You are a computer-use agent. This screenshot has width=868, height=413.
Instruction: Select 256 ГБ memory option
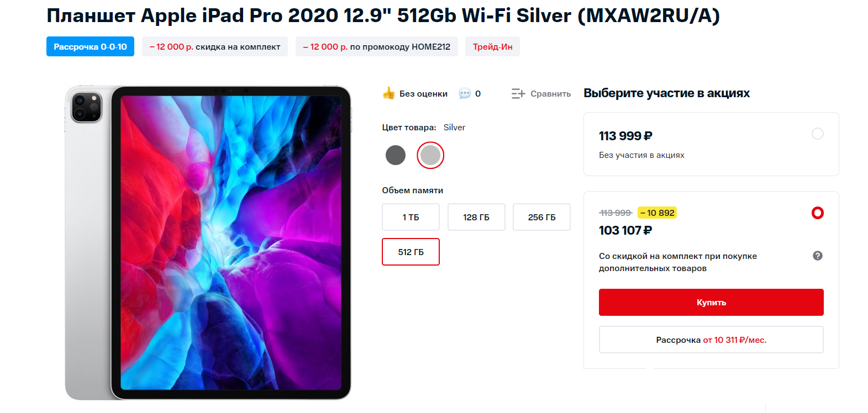(x=541, y=217)
